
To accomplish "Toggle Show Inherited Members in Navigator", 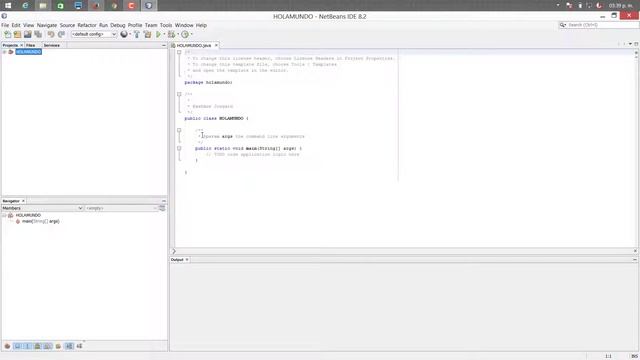I will (x=7, y=346).
